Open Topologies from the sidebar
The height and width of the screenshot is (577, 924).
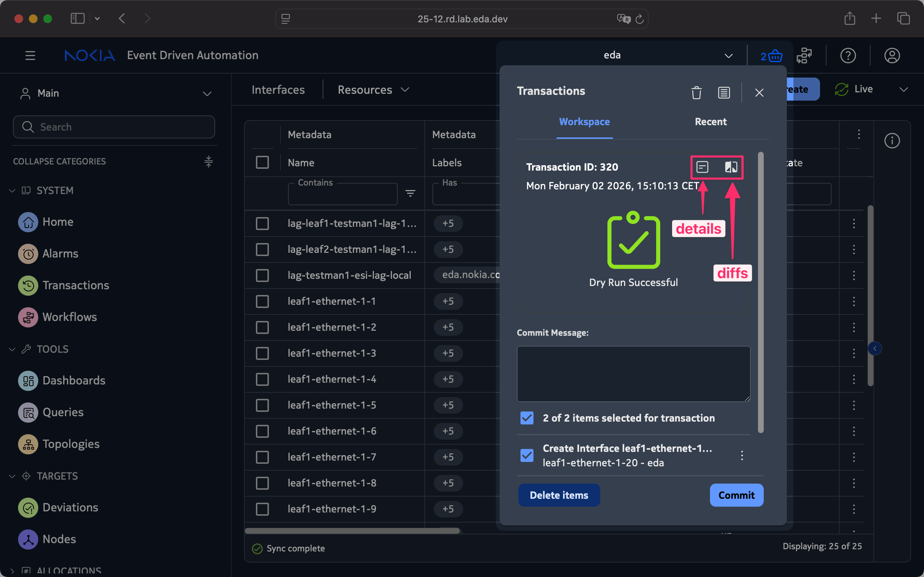click(x=71, y=444)
